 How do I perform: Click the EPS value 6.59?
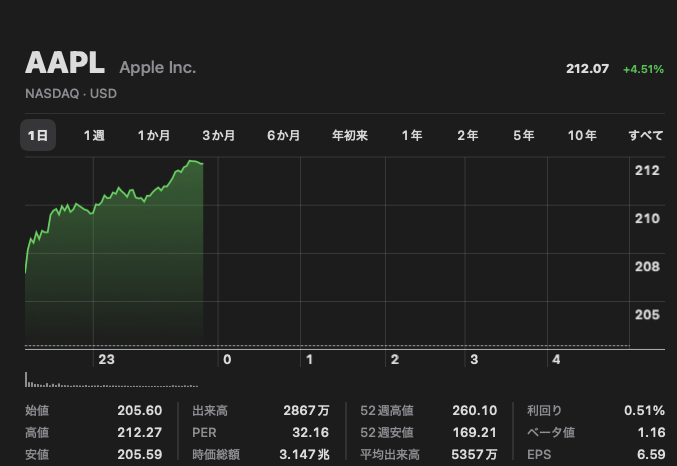(x=651, y=454)
